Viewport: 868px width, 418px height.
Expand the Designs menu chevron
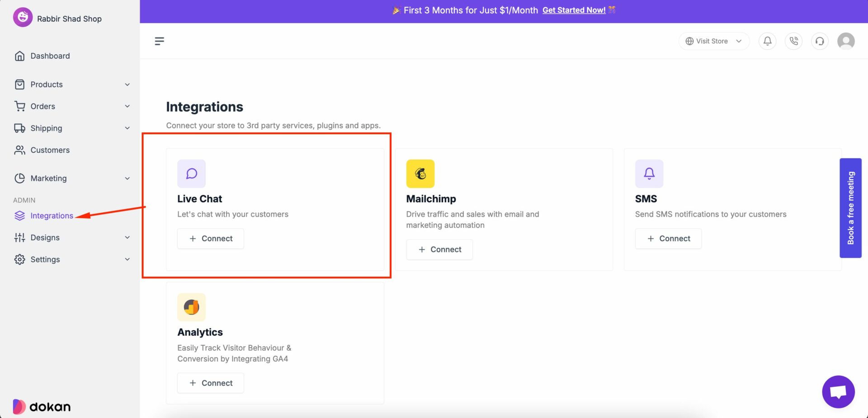127,237
